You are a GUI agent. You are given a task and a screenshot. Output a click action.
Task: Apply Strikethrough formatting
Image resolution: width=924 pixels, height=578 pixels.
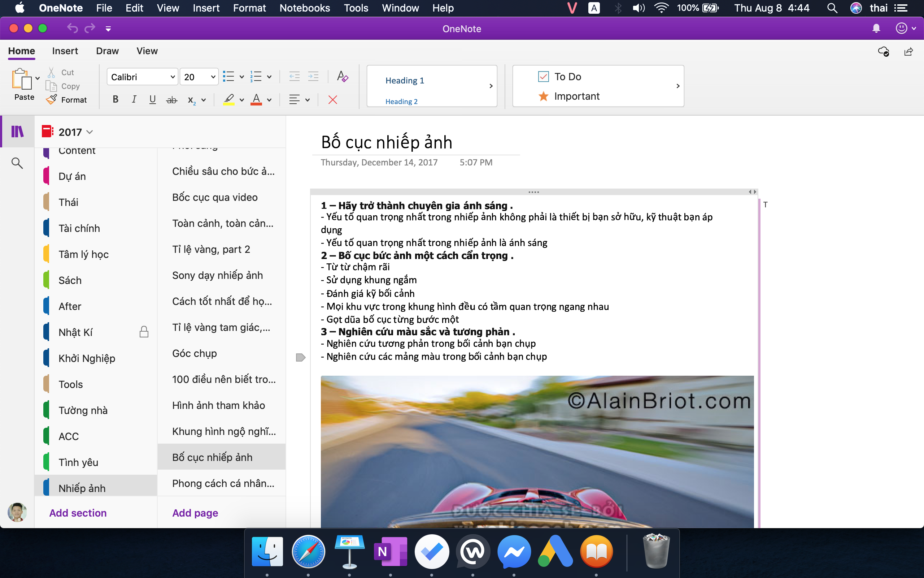click(171, 100)
